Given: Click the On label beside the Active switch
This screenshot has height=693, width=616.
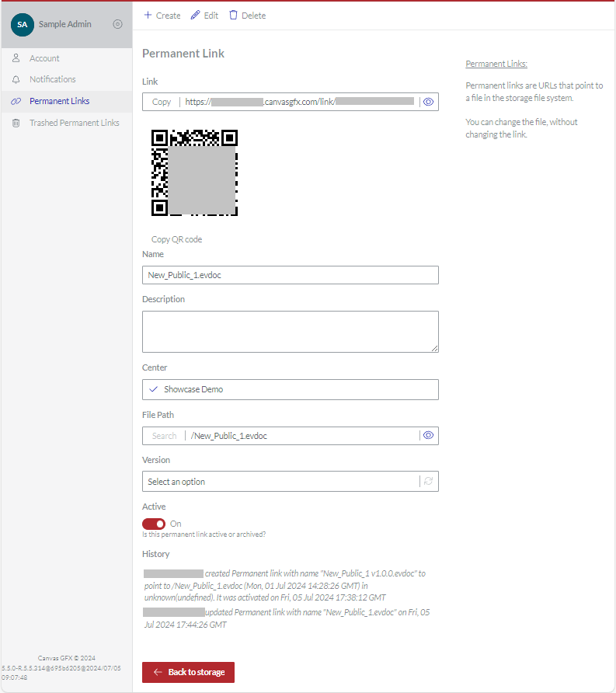Looking at the screenshot, I should 176,524.
